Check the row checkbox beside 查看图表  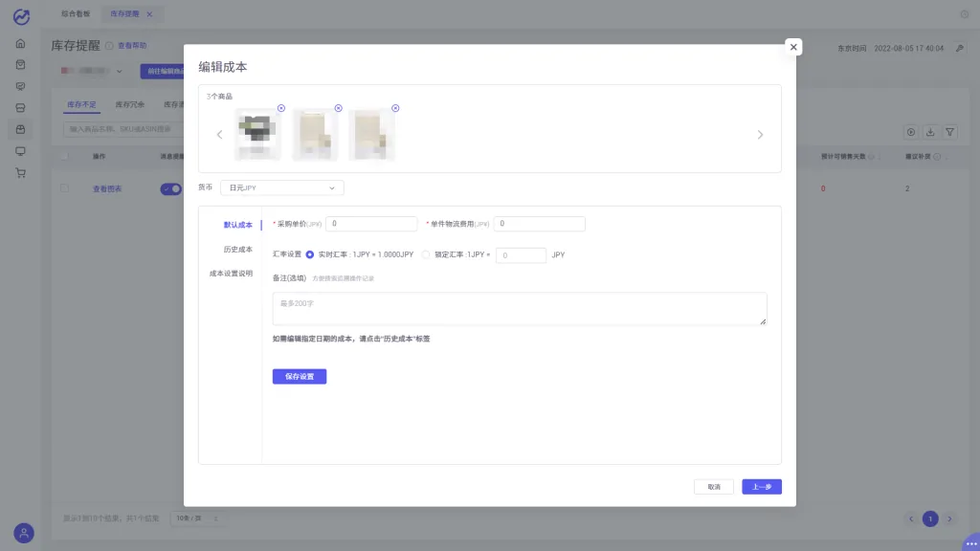coord(64,188)
